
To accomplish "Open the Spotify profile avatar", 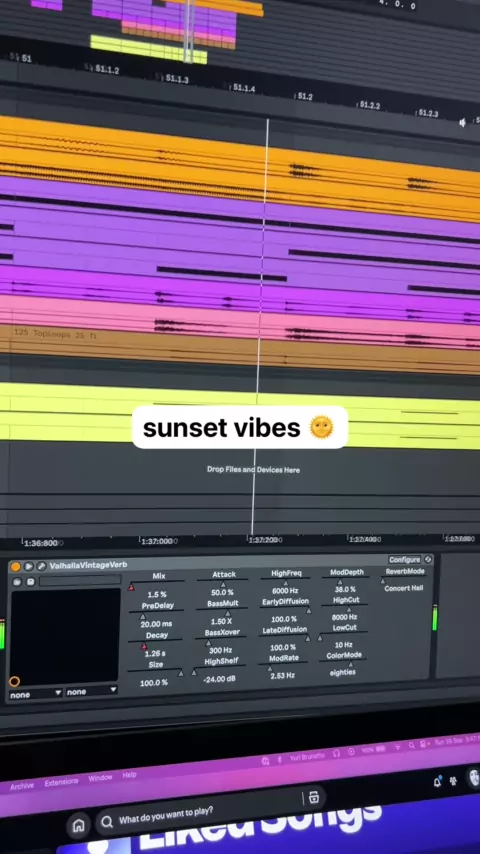I will coord(473,777).
